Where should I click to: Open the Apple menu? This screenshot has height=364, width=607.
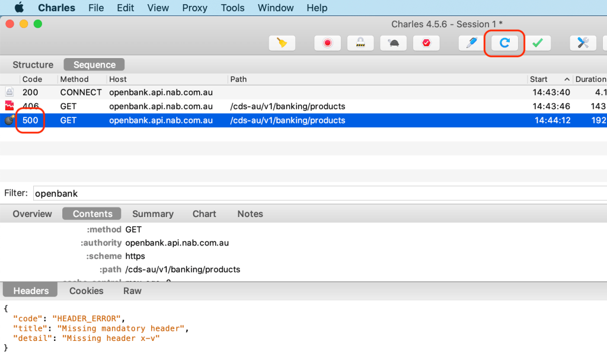[19, 8]
